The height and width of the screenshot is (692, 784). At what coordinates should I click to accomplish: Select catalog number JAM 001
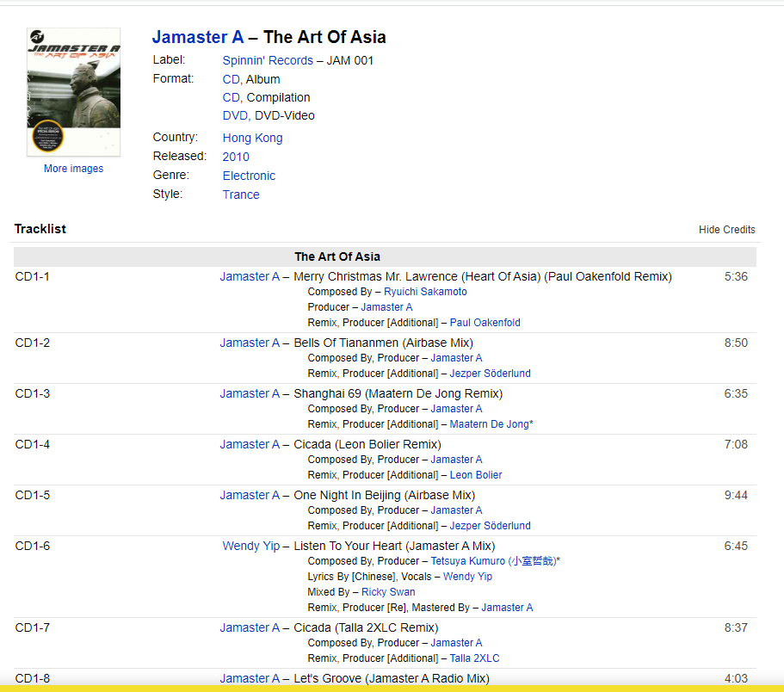click(x=350, y=60)
